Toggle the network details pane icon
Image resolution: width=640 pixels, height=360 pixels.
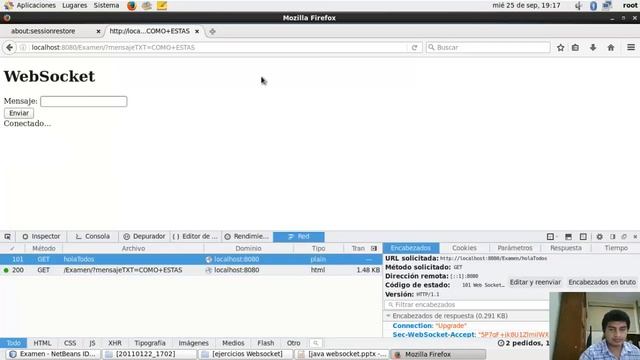(374, 248)
